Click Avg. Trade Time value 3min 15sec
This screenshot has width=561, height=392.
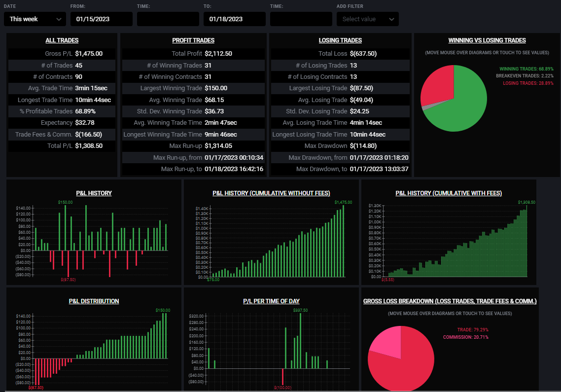point(91,88)
